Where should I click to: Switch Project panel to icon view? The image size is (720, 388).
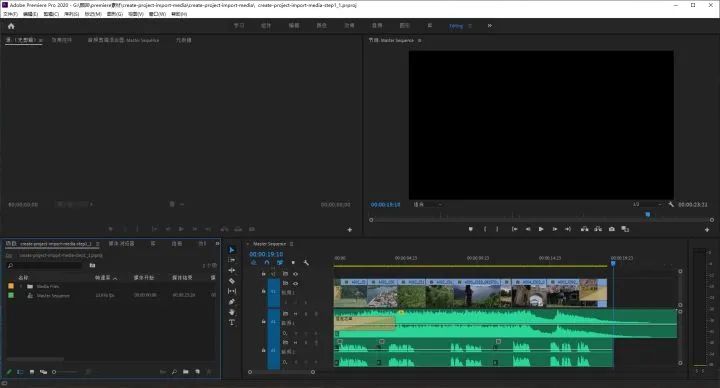(x=32, y=372)
